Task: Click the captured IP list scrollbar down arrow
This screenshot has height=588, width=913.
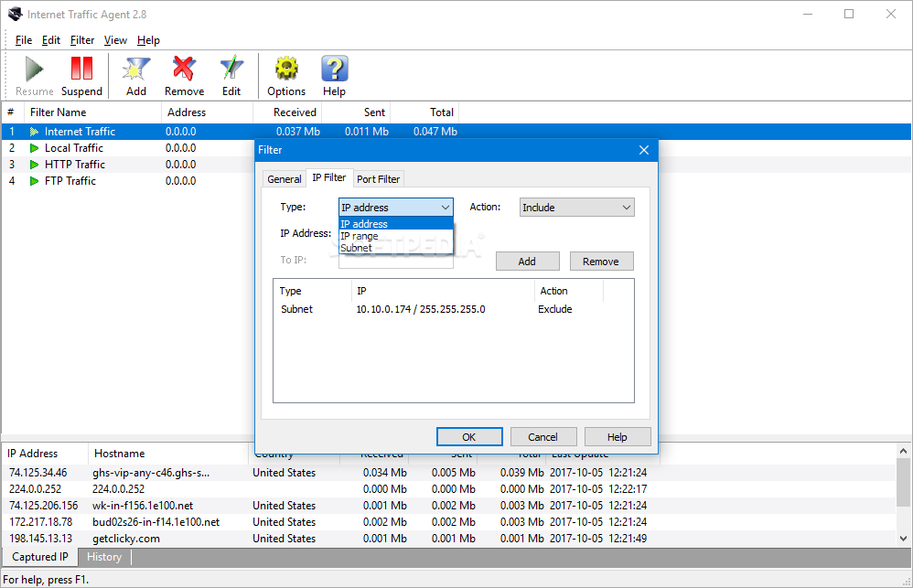Action: [903, 540]
